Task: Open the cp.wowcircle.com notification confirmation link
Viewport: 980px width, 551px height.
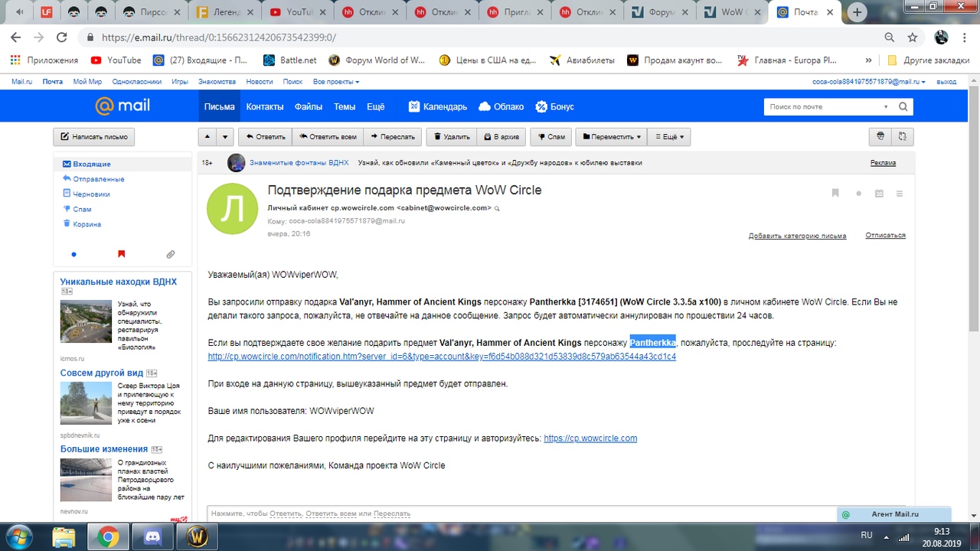Action: 442,357
